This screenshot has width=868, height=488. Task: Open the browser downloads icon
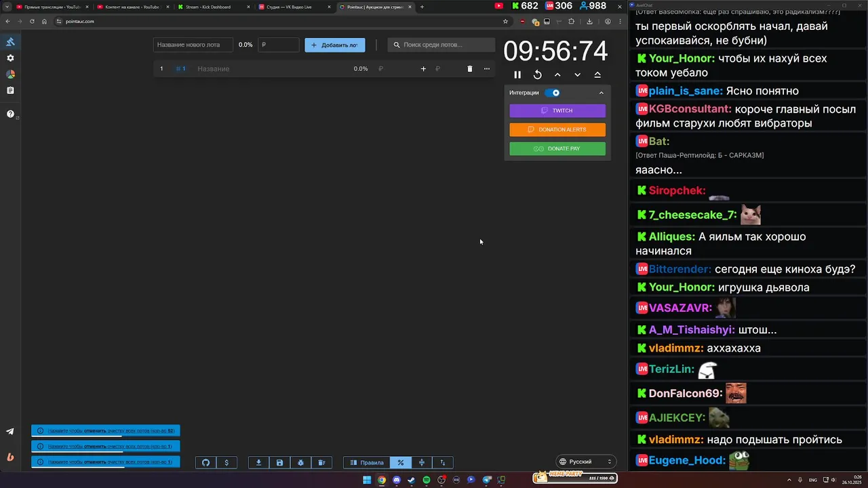(x=589, y=21)
